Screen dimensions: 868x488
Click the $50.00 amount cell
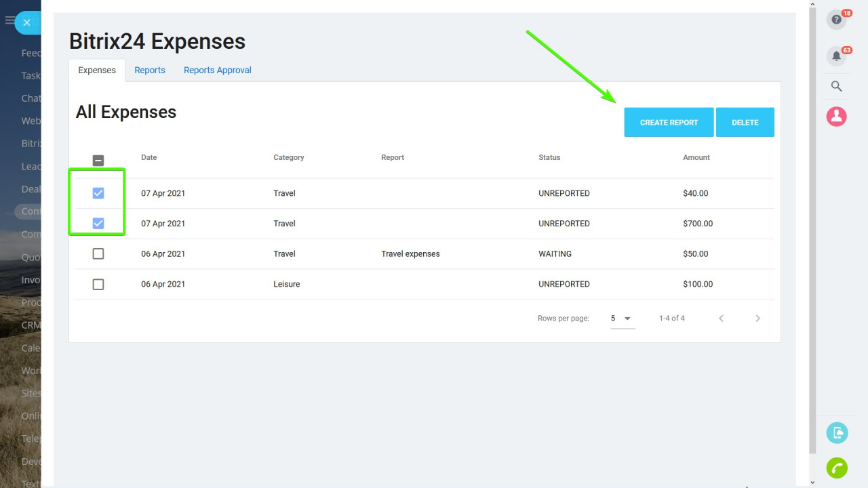point(696,254)
